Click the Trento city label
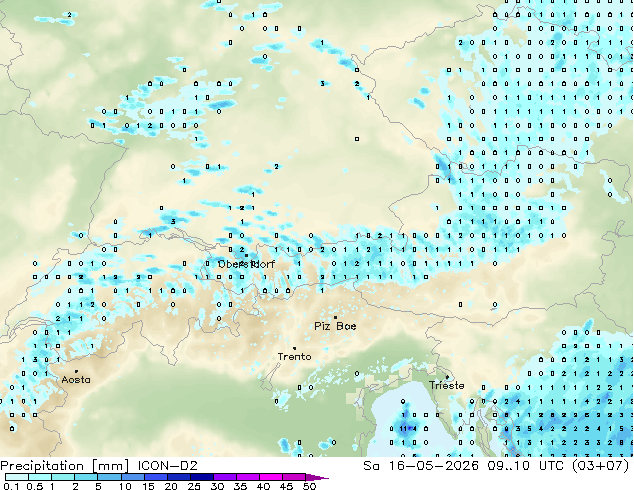The image size is (634, 490). click(294, 357)
